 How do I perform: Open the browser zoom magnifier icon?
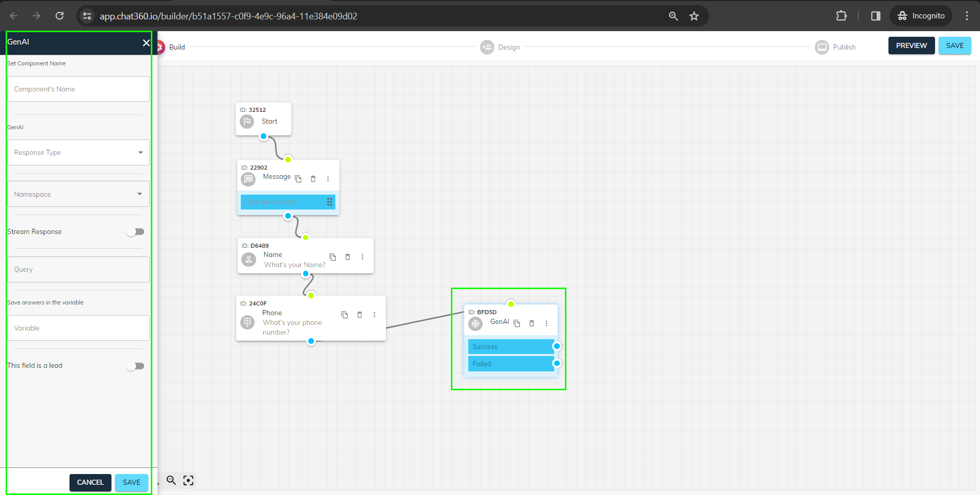coord(673,16)
